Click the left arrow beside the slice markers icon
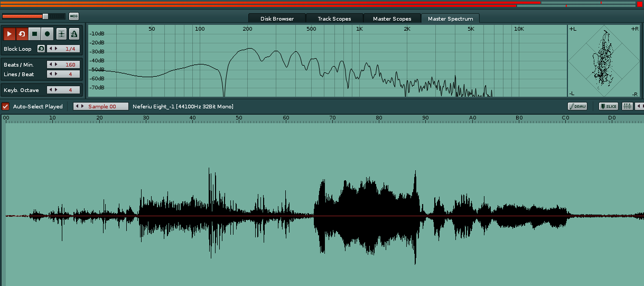 pos(638,106)
